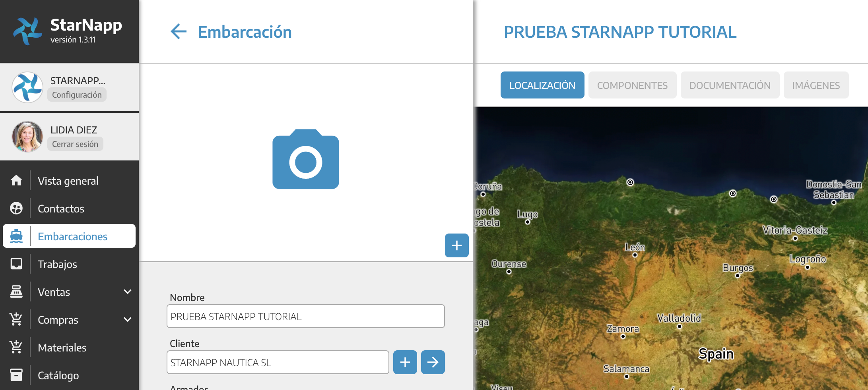This screenshot has width=868, height=390.
Task: Expand the Ventas submenu chevron
Action: point(127,292)
